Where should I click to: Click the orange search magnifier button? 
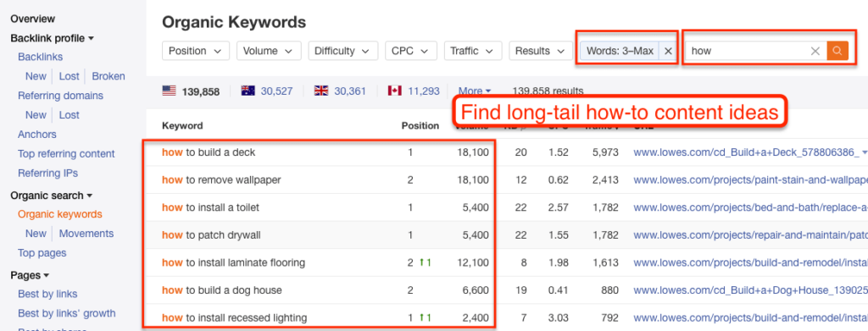point(837,51)
